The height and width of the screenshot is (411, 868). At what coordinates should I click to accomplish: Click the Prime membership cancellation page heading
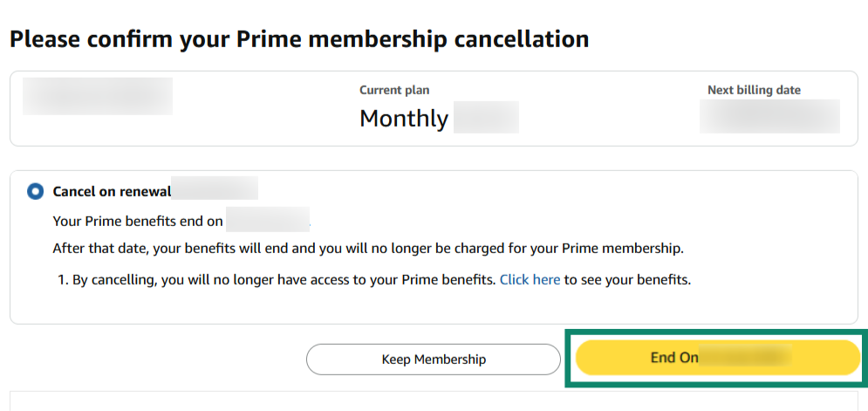(x=298, y=38)
